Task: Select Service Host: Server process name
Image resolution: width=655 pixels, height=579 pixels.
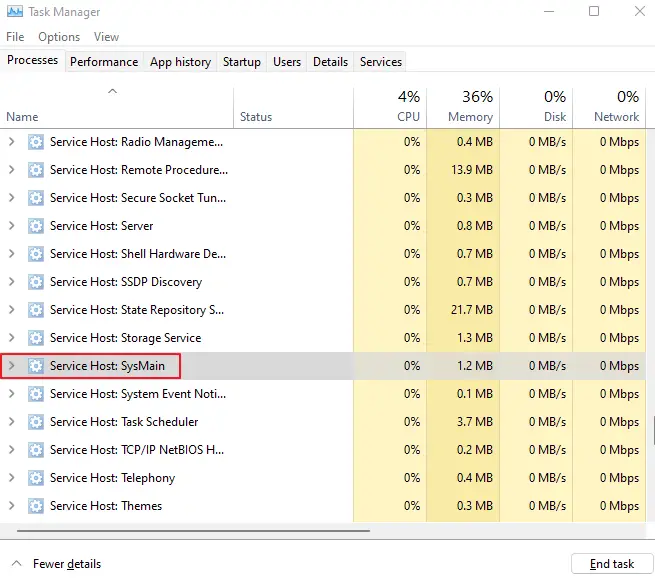Action: click(x=102, y=226)
